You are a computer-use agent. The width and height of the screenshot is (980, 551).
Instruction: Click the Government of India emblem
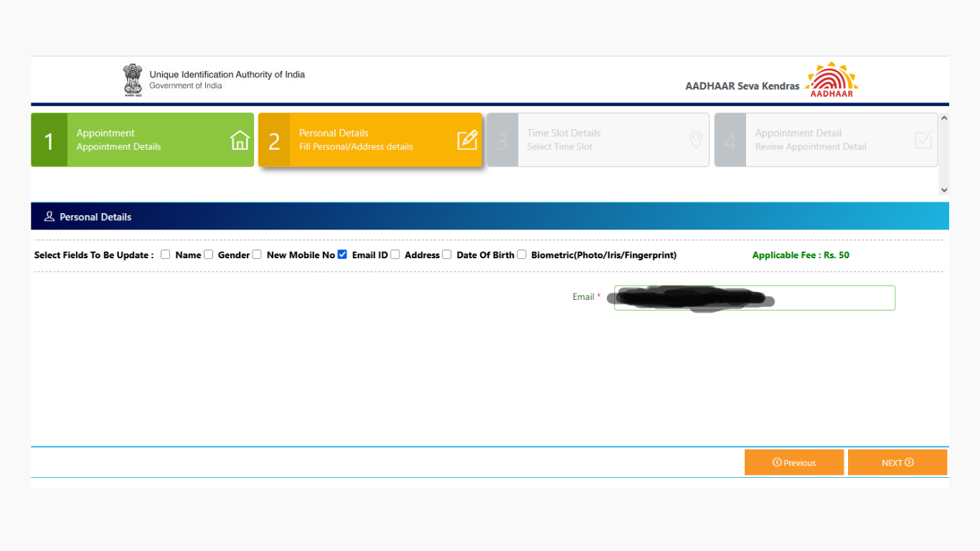(x=133, y=80)
